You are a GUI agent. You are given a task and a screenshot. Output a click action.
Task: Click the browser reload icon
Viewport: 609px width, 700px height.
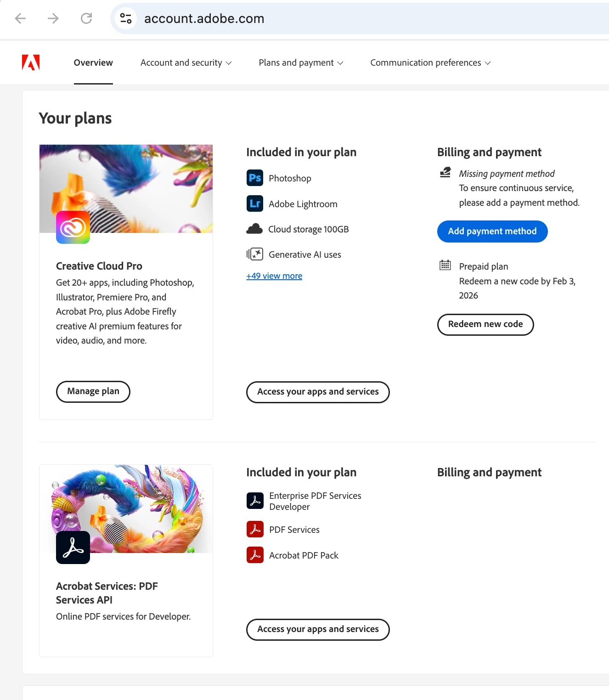pyautogui.click(x=86, y=18)
